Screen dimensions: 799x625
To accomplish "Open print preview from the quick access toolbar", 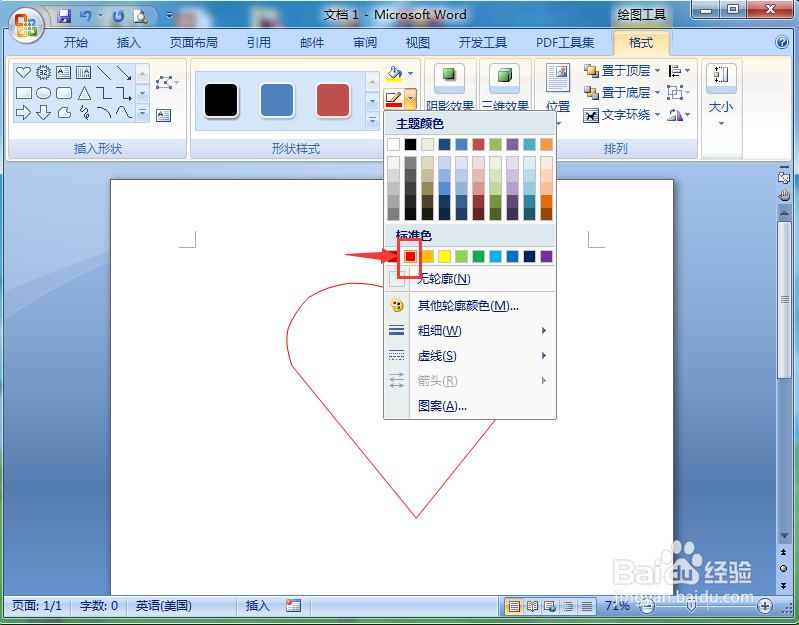I will point(140,16).
